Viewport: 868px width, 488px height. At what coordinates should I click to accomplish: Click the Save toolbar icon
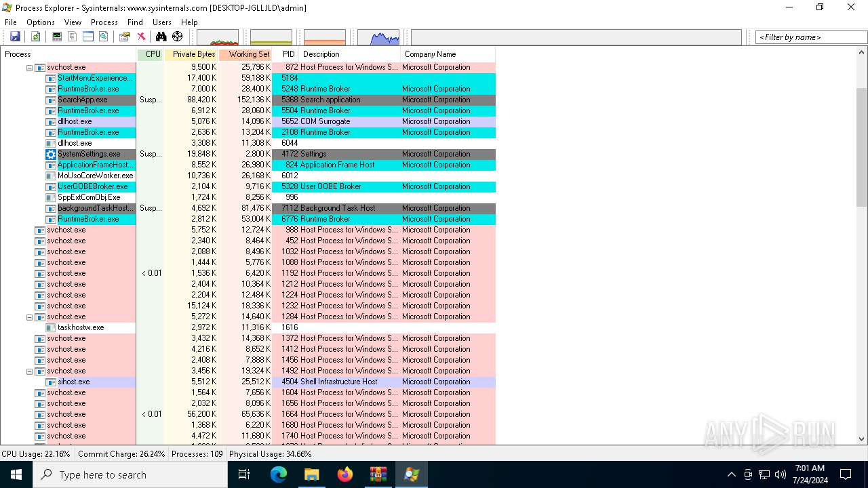(15, 37)
